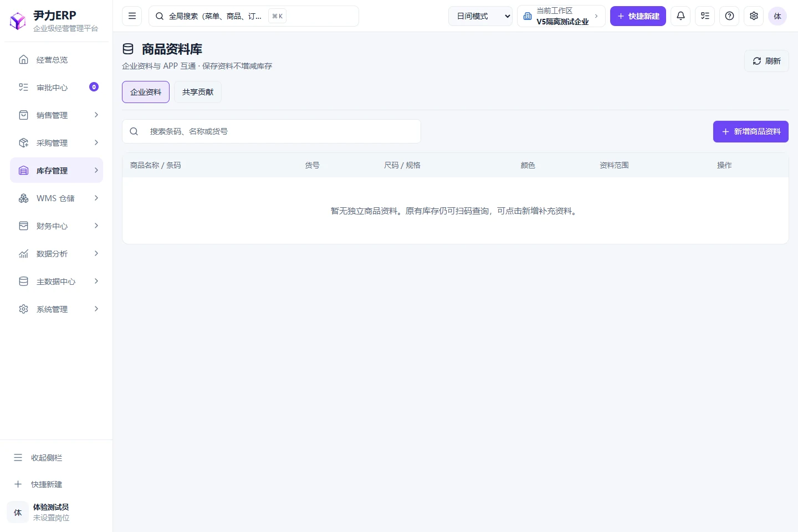
Task: Open the 日间模式 theme dropdown
Action: click(x=480, y=16)
